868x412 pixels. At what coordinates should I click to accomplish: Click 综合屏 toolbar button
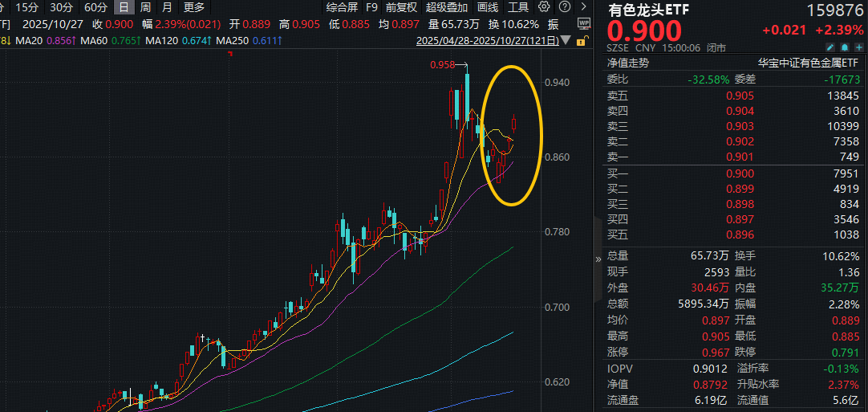342,7
